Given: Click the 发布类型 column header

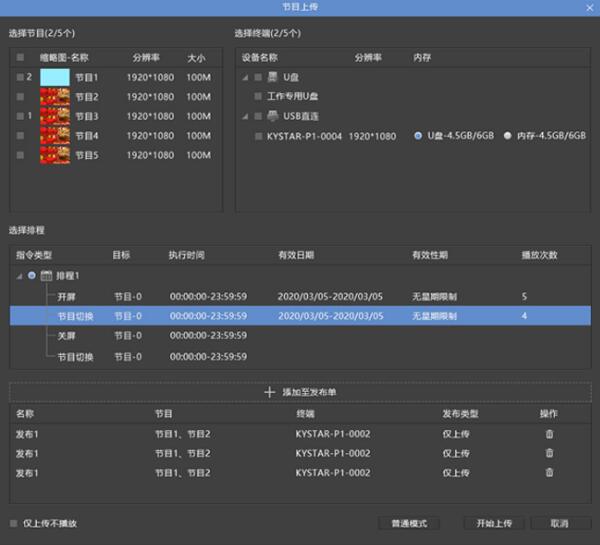Looking at the screenshot, I should [460, 414].
